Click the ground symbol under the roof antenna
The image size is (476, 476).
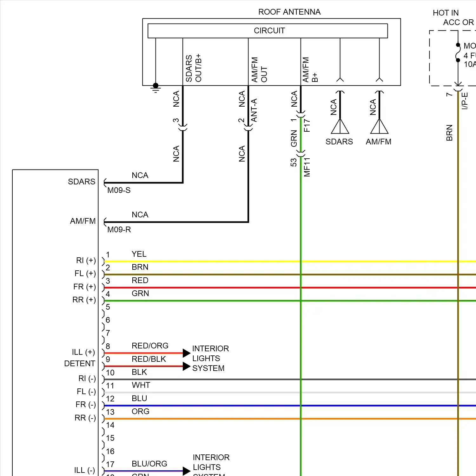(x=155, y=88)
